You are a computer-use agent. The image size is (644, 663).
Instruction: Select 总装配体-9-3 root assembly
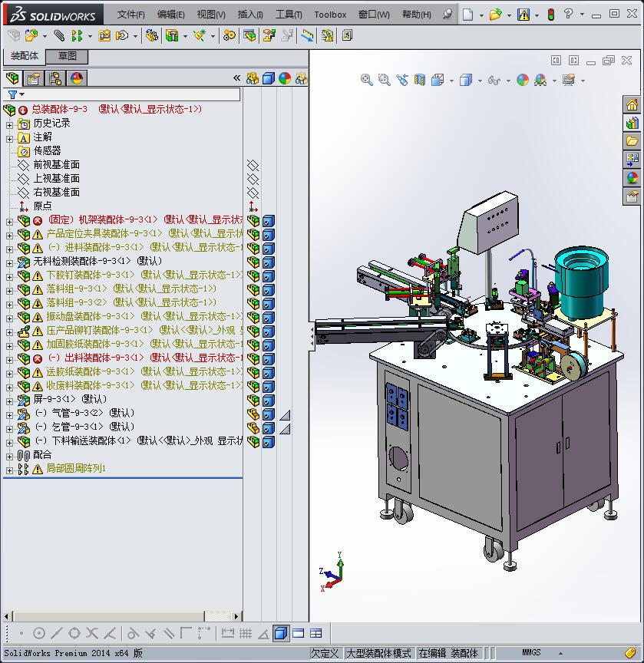click(x=117, y=109)
